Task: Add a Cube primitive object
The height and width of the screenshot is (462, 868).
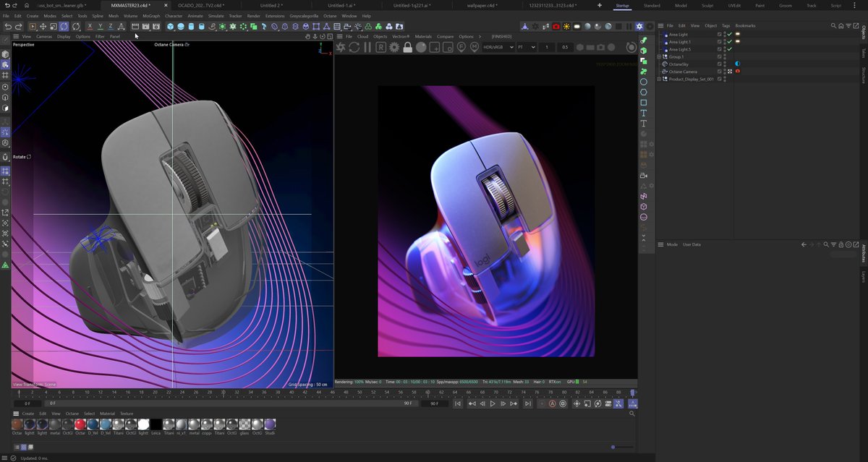Action: (x=170, y=26)
